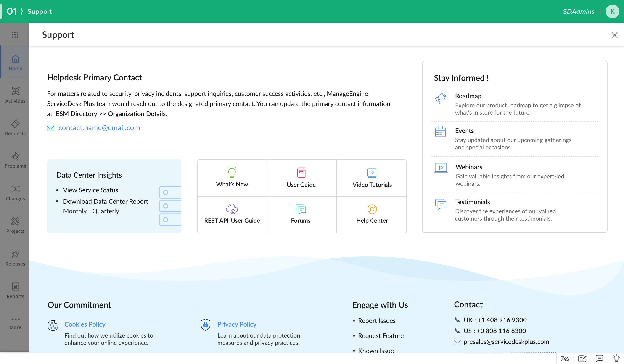Image resolution: width=624 pixels, height=364 pixels.
Task: Open Activities from sidebar
Action: point(15,95)
